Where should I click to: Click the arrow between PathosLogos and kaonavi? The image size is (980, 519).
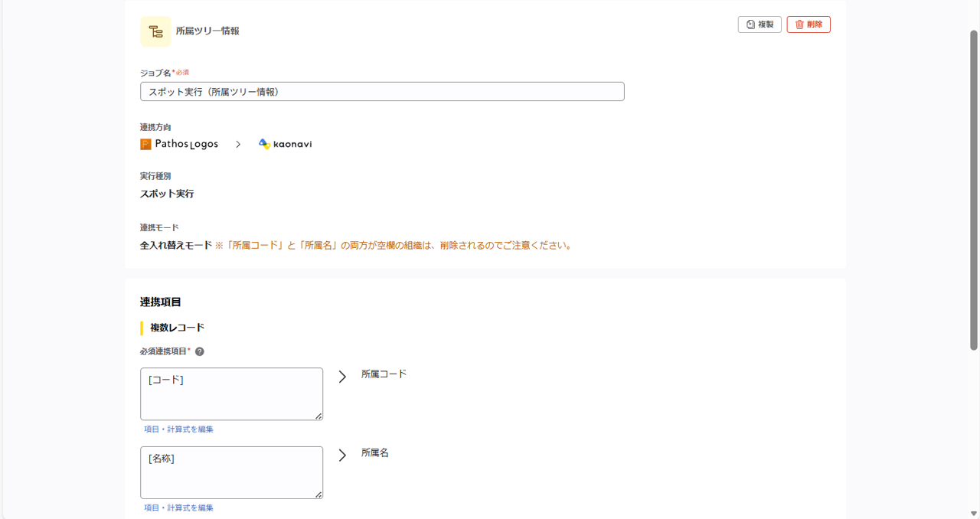[238, 144]
